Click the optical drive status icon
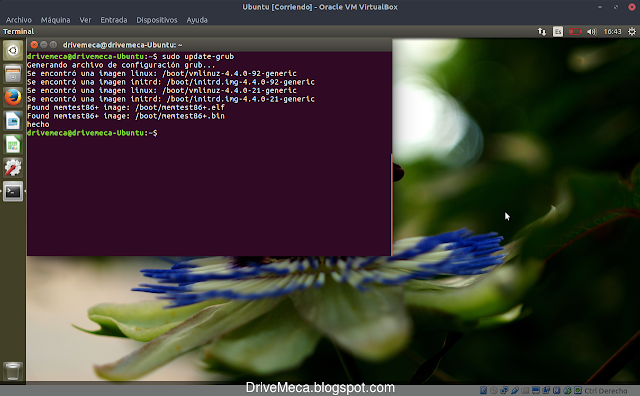Screen dimensions: 640x396 pyautogui.click(x=493, y=391)
